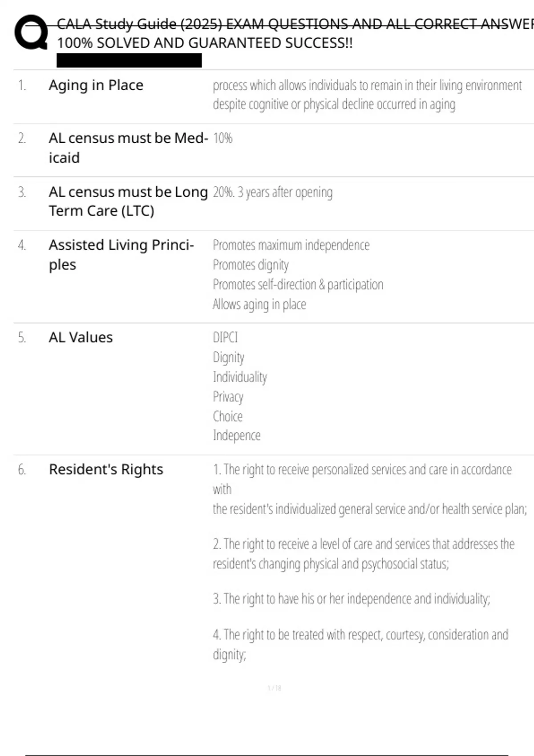Click the definition starting 'process which allows individuals'
This screenshot has height=756, width=534.
(367, 94)
